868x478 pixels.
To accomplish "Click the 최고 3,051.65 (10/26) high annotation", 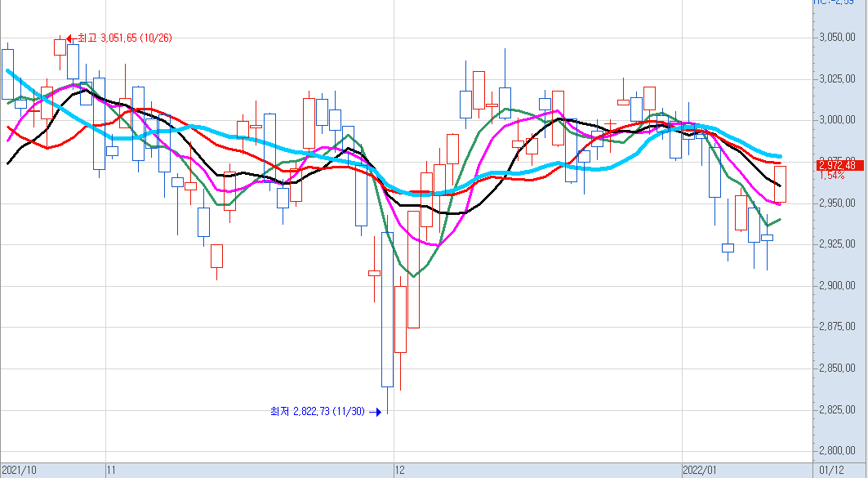I will click(x=125, y=38).
